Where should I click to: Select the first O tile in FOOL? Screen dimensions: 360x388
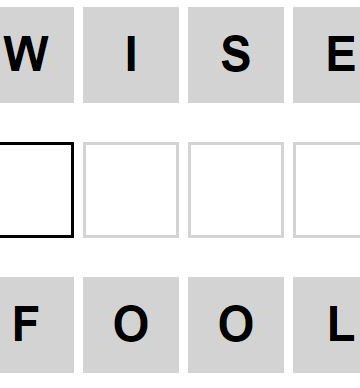tap(131, 325)
